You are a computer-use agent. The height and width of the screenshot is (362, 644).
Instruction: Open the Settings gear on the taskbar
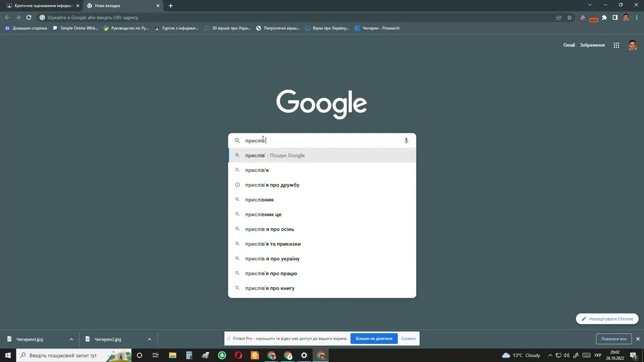[x=304, y=355]
